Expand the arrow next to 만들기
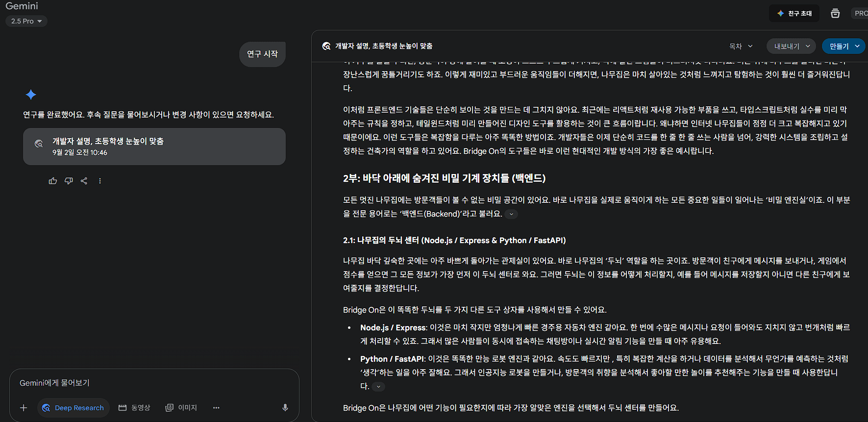 click(858, 46)
